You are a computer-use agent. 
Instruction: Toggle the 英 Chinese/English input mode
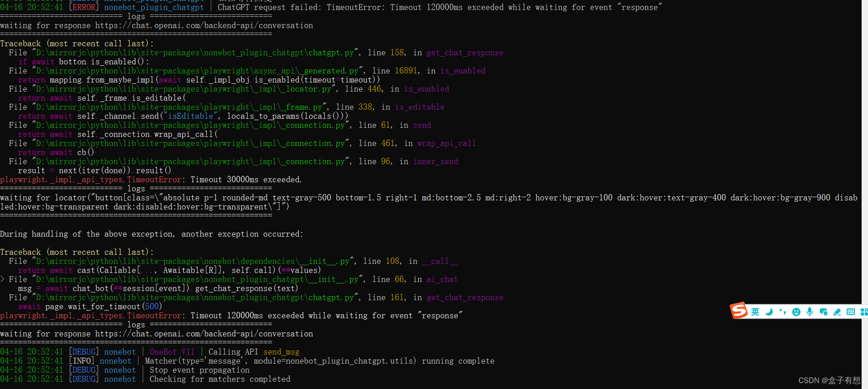click(x=755, y=312)
